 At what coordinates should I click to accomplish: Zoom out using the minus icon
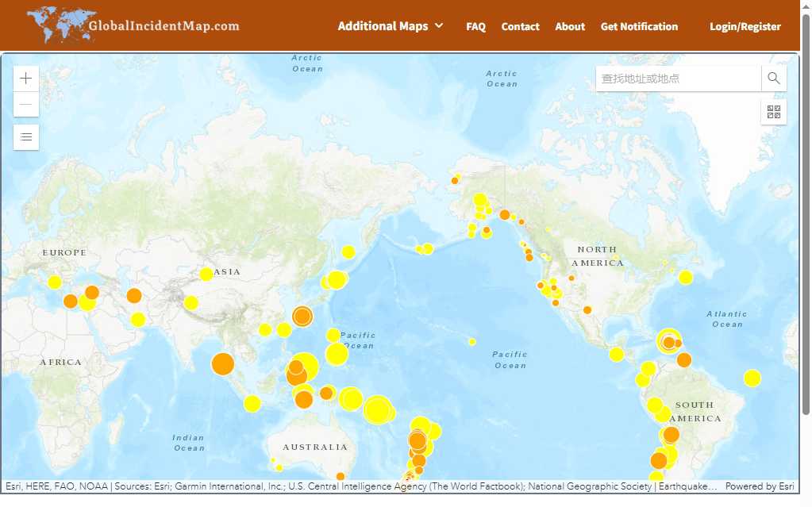(25, 104)
